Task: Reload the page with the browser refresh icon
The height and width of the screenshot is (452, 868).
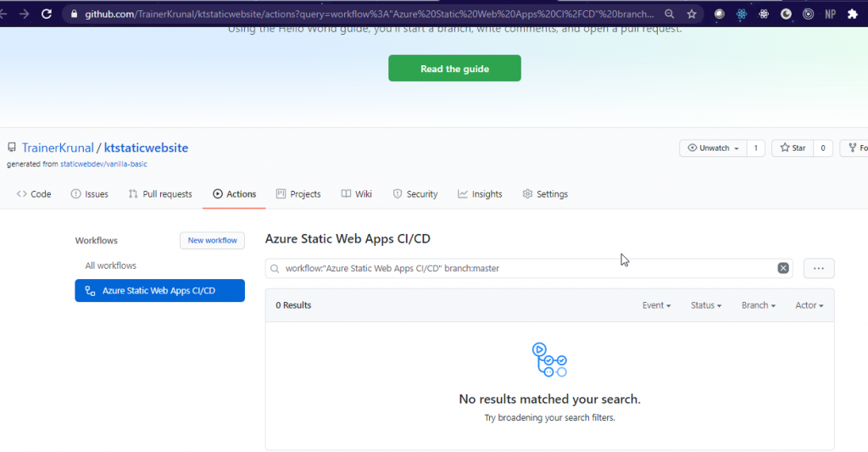Action: [x=47, y=14]
